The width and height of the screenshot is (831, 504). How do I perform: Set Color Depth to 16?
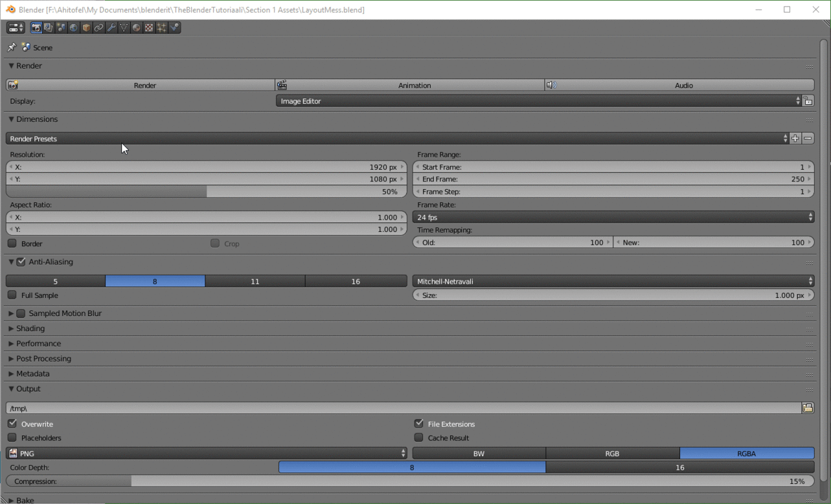[x=680, y=467]
